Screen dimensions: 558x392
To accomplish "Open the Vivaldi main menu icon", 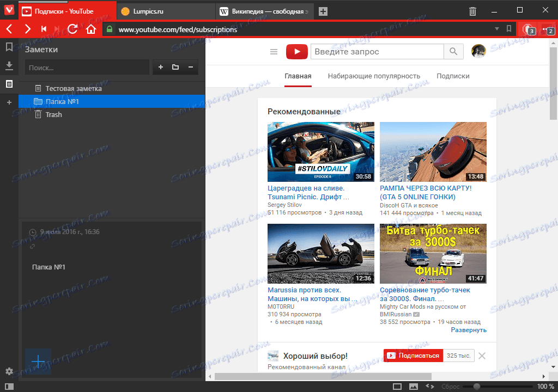I will pos(9,11).
